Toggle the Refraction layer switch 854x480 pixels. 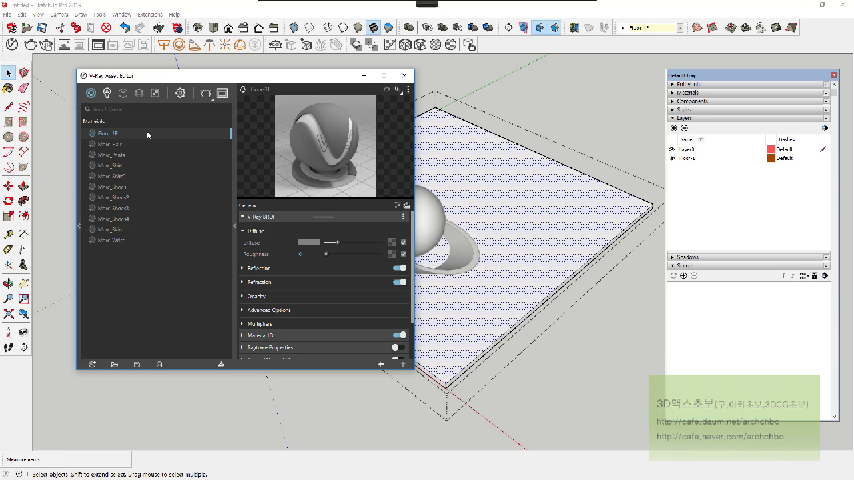point(400,282)
